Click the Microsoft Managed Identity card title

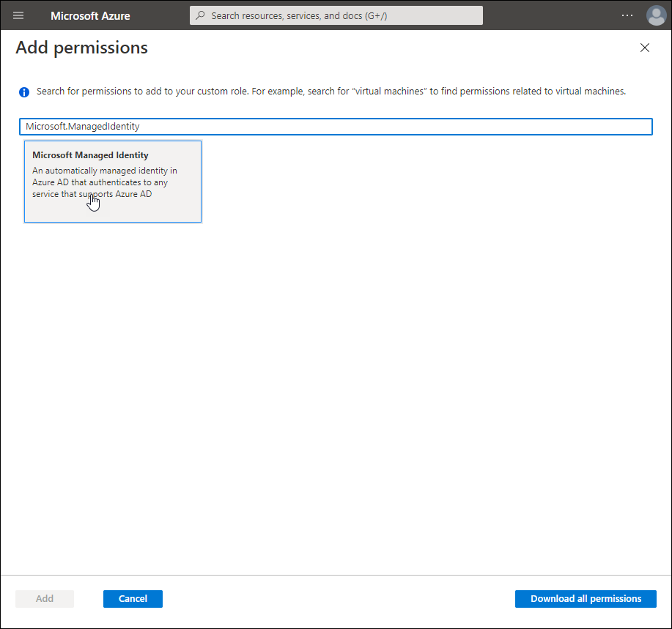90,155
